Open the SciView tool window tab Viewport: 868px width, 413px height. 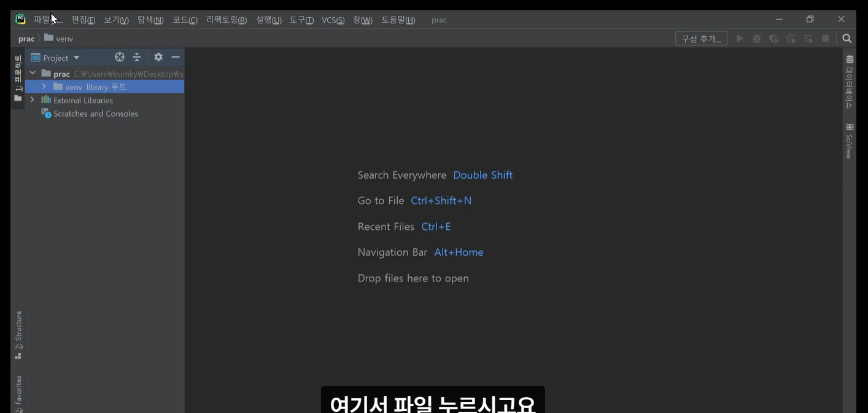850,141
